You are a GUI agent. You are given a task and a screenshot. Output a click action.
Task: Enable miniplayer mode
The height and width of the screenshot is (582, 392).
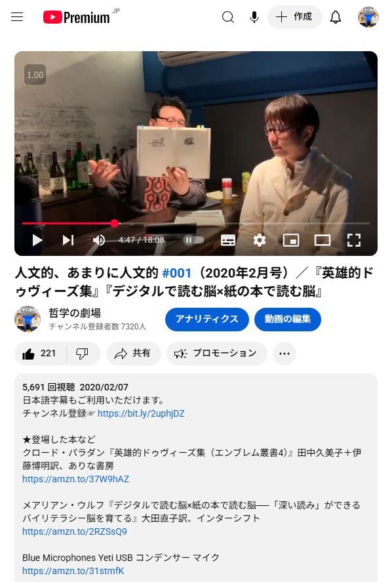[291, 240]
